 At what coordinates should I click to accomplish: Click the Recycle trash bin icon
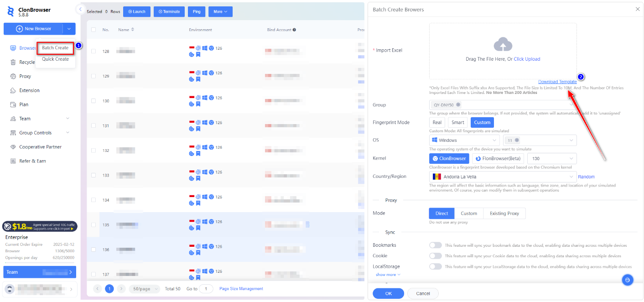tap(13, 62)
